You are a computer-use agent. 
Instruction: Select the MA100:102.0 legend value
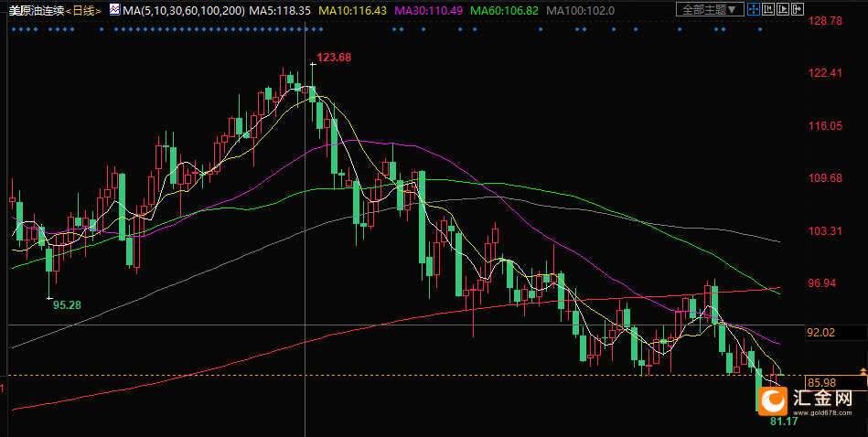pos(580,10)
